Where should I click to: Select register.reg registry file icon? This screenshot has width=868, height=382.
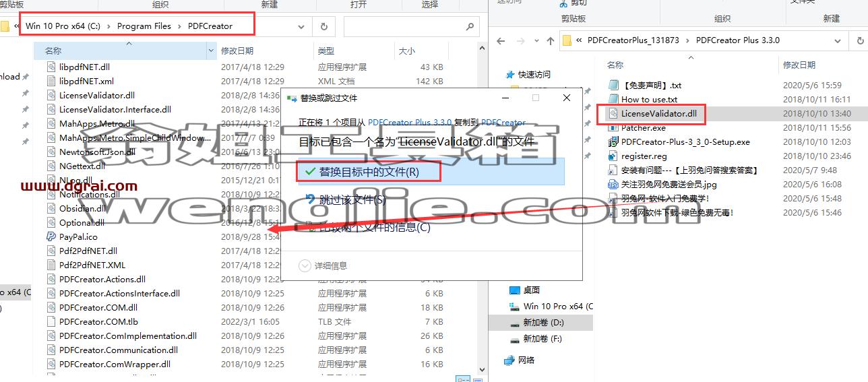[613, 156]
